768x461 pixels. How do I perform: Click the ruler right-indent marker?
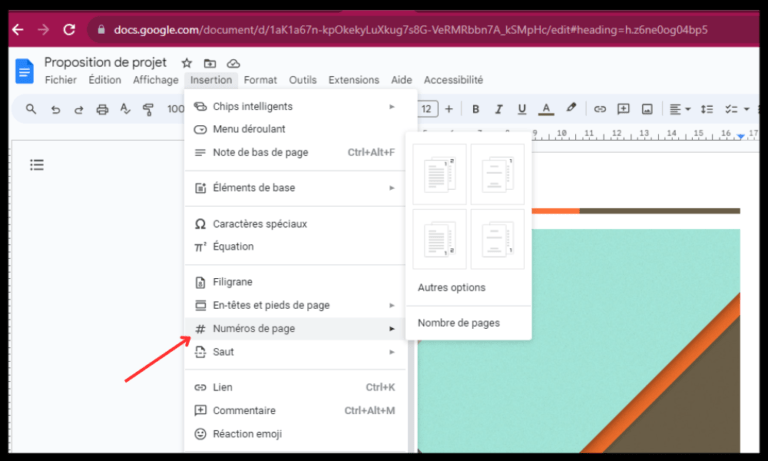point(741,136)
